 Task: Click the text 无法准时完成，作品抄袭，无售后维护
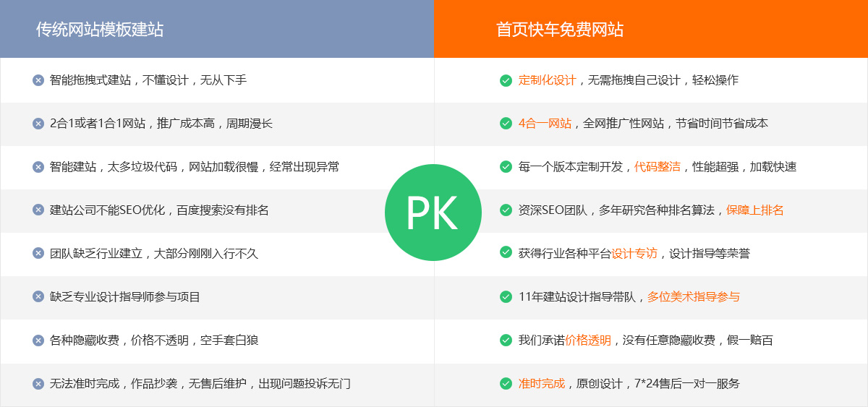(148, 384)
